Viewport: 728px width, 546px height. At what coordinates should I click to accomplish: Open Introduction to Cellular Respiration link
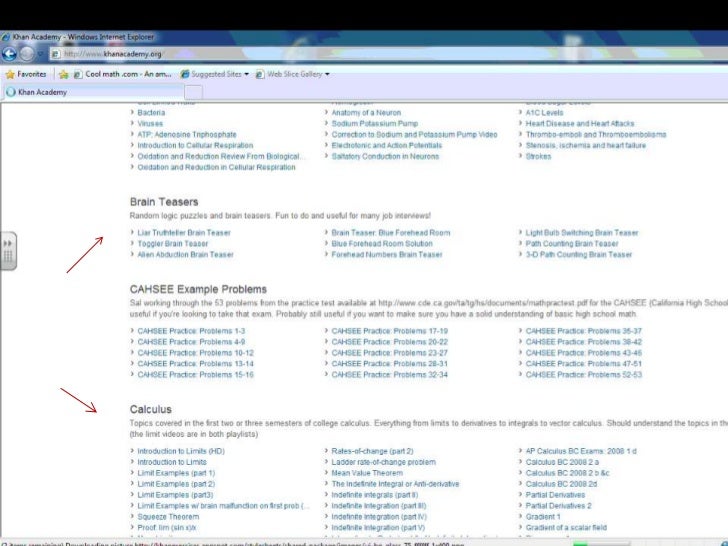pos(195,145)
